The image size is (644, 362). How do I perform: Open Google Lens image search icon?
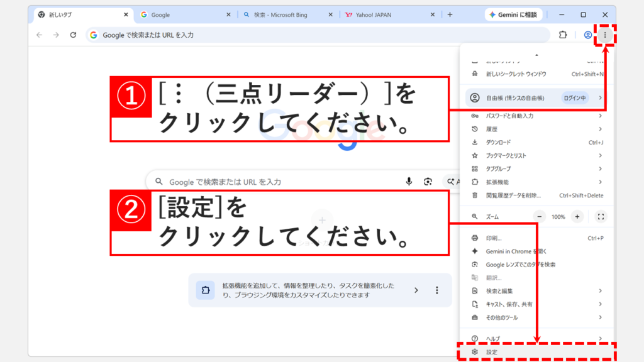tap(428, 182)
